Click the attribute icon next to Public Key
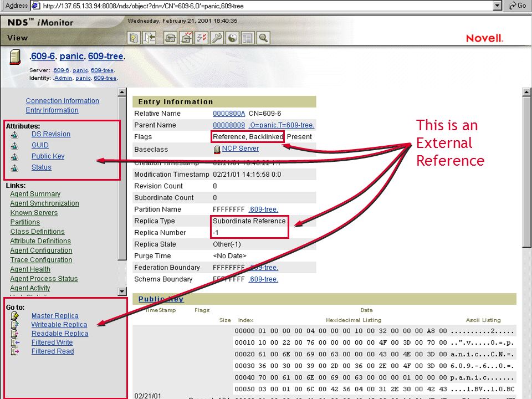This screenshot has width=532, height=399. (14, 157)
